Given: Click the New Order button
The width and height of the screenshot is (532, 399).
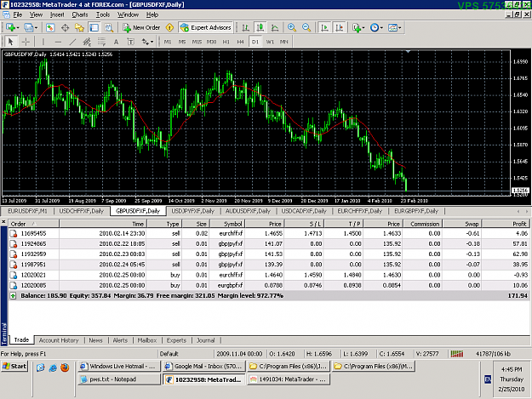Looking at the screenshot, I should pos(141,27).
